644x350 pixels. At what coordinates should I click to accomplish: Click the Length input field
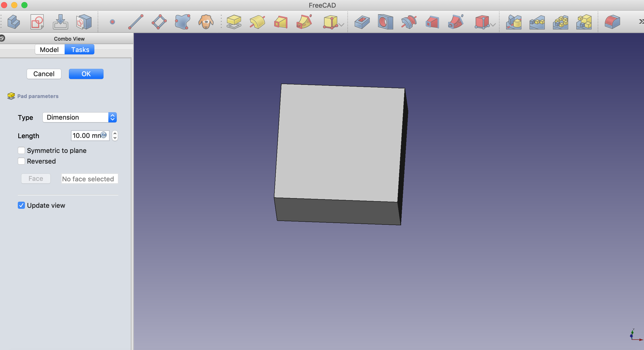point(86,136)
